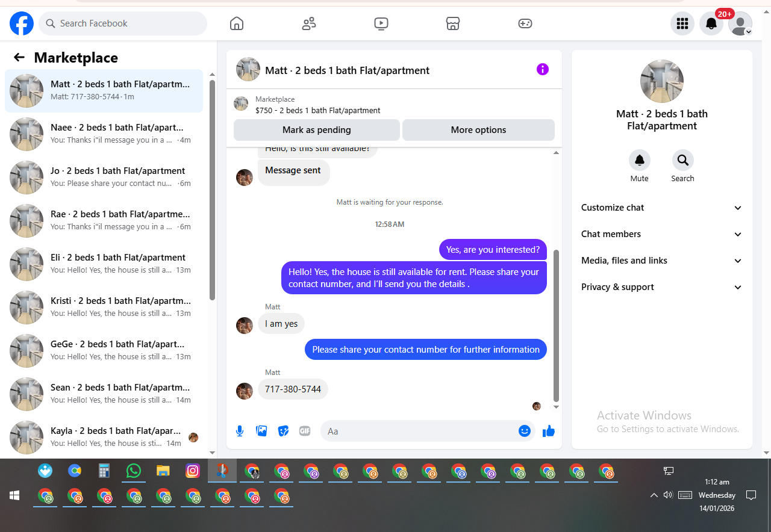Open the account profile avatar menu
The image size is (771, 532).
coord(740,23)
